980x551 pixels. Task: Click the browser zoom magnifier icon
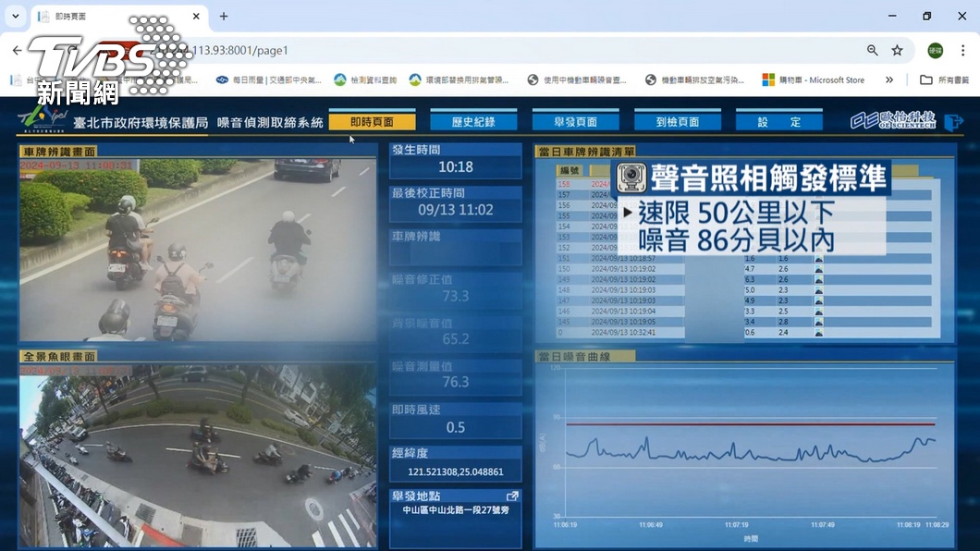[x=873, y=51]
